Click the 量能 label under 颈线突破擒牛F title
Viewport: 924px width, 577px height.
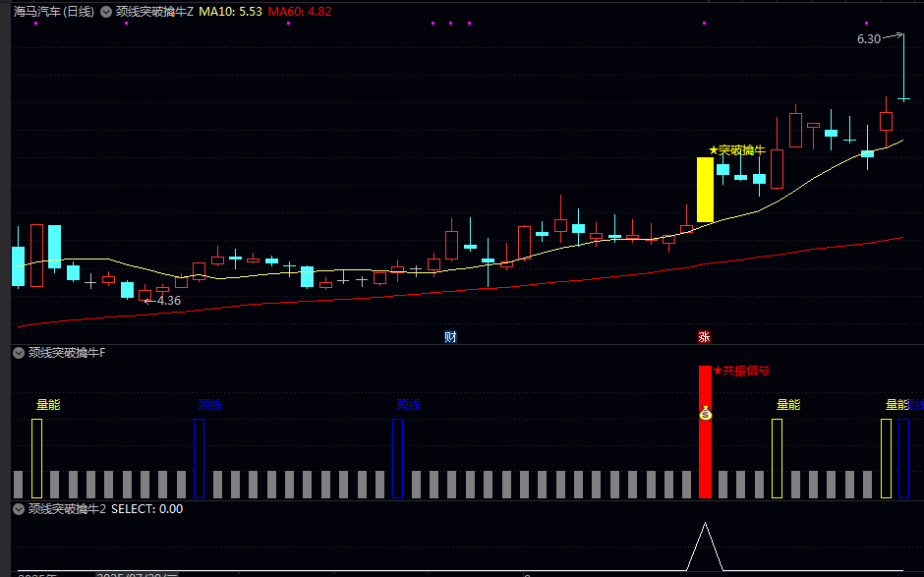click(x=48, y=405)
